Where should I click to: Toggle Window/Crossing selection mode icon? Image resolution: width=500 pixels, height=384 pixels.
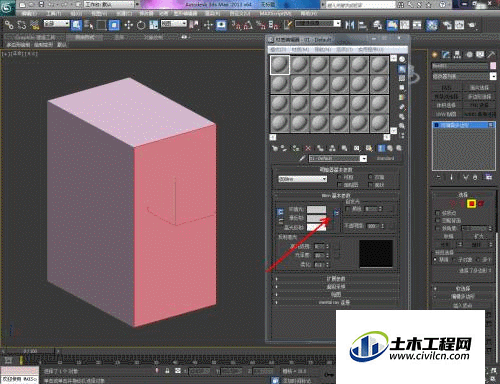pos(114,25)
